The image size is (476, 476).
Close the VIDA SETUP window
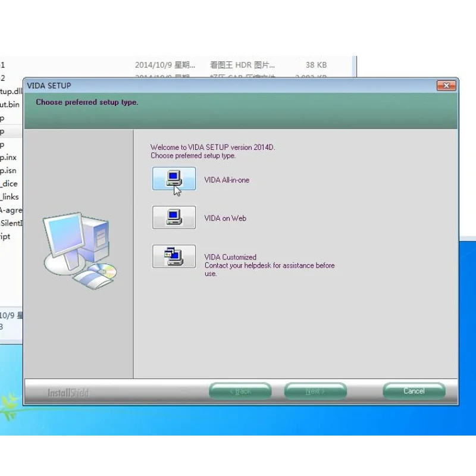click(446, 86)
